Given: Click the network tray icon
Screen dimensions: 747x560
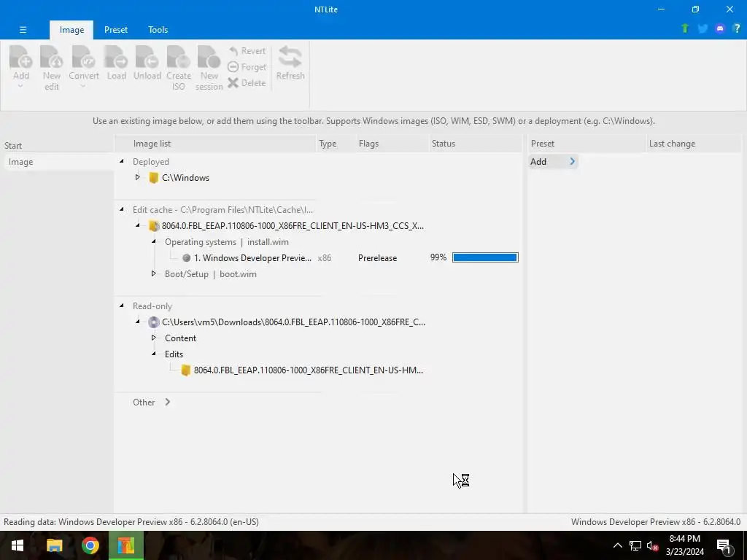Looking at the screenshot, I should 635,545.
